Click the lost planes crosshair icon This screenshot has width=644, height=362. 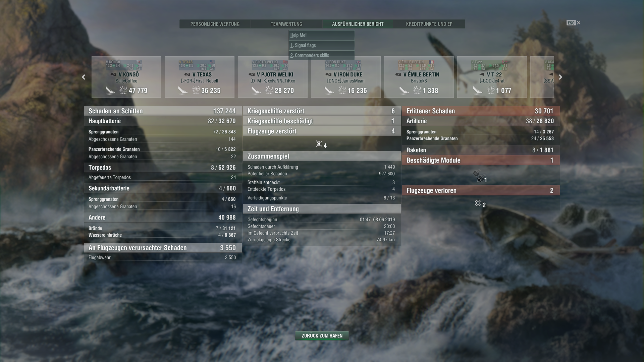478,203
